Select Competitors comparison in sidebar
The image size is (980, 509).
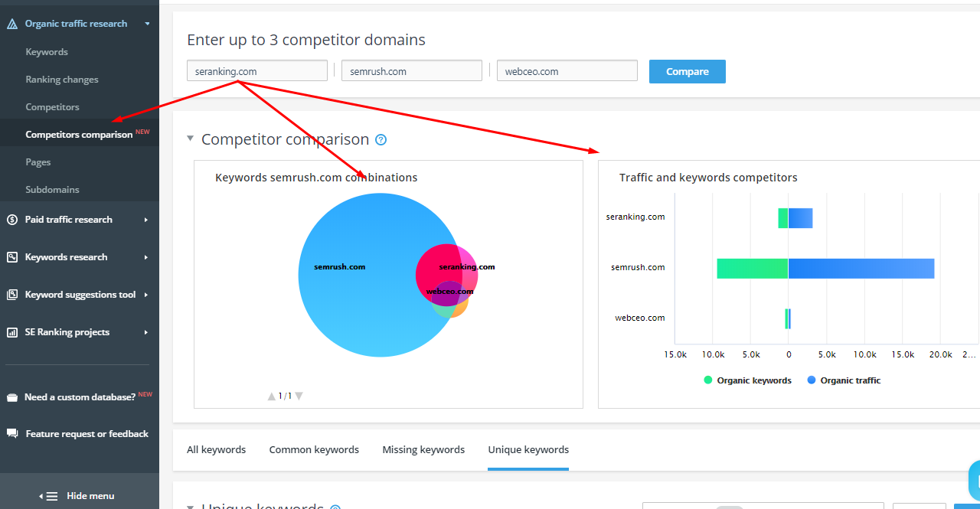[x=79, y=135]
